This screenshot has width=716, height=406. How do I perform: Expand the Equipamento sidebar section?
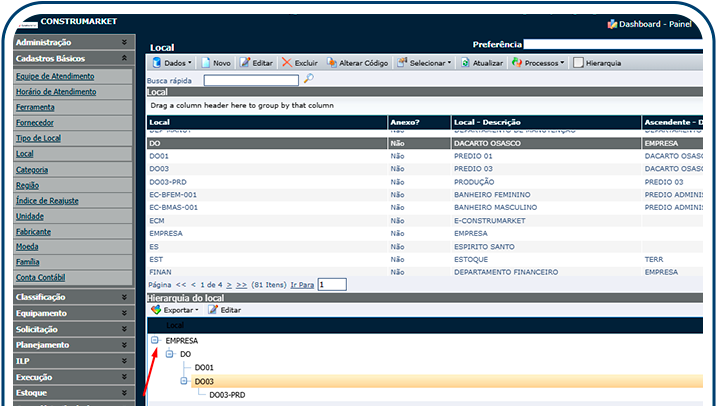pos(72,313)
